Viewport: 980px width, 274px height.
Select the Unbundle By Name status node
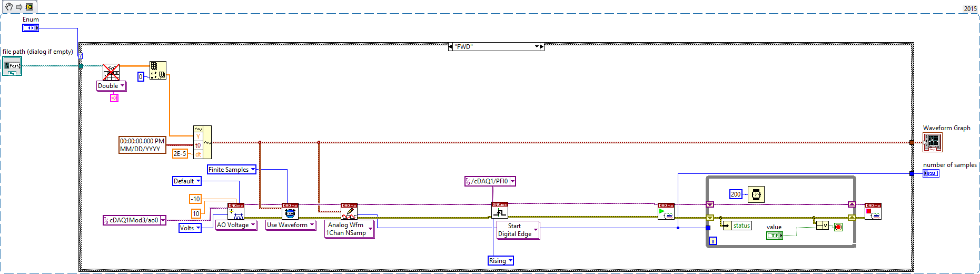point(738,226)
